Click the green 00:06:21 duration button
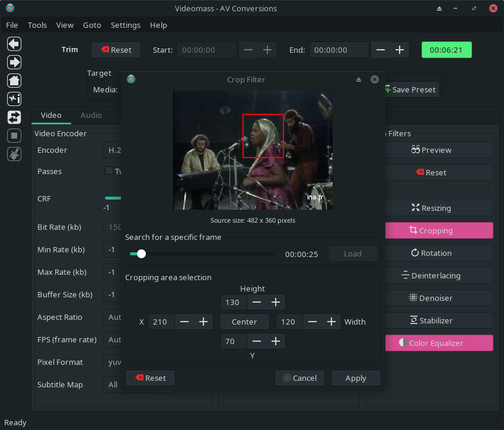 [446, 50]
